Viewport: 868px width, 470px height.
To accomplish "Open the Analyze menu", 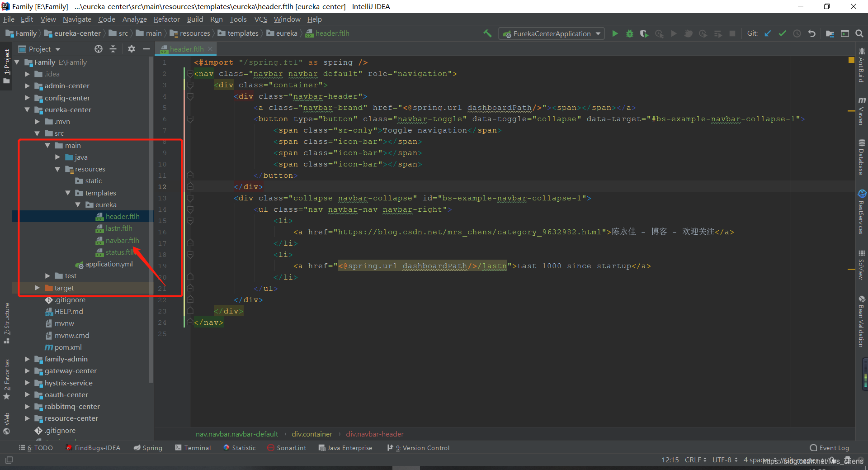I will pyautogui.click(x=134, y=19).
